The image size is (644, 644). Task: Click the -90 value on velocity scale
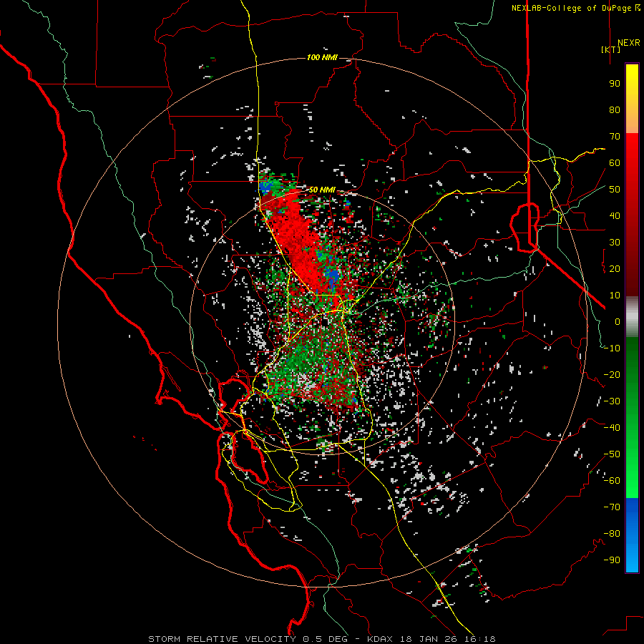tap(612, 560)
